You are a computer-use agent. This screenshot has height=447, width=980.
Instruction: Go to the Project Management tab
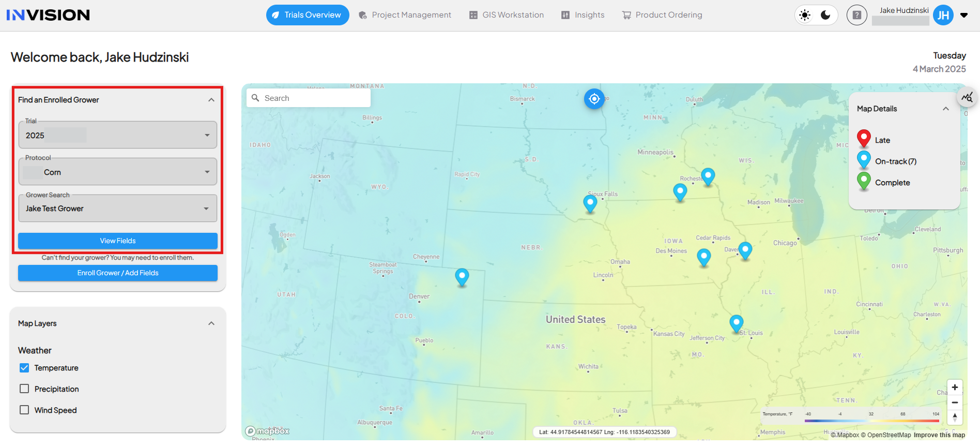[x=405, y=15]
